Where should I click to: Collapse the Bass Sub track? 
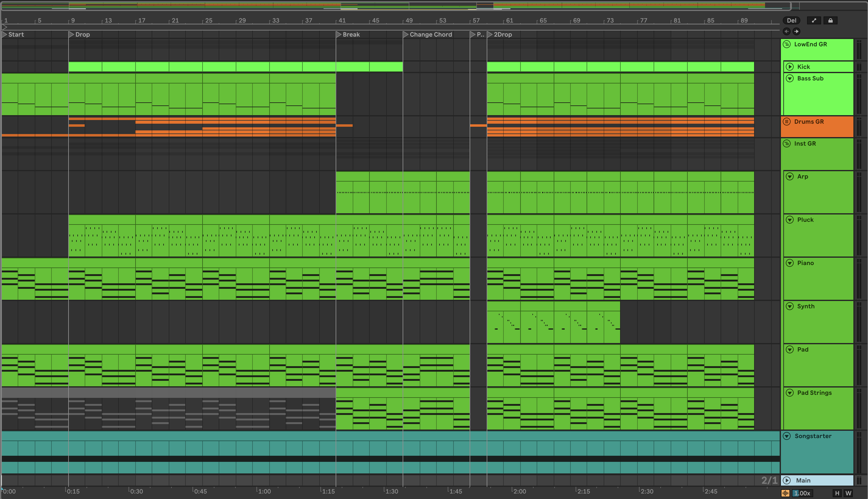click(x=789, y=79)
